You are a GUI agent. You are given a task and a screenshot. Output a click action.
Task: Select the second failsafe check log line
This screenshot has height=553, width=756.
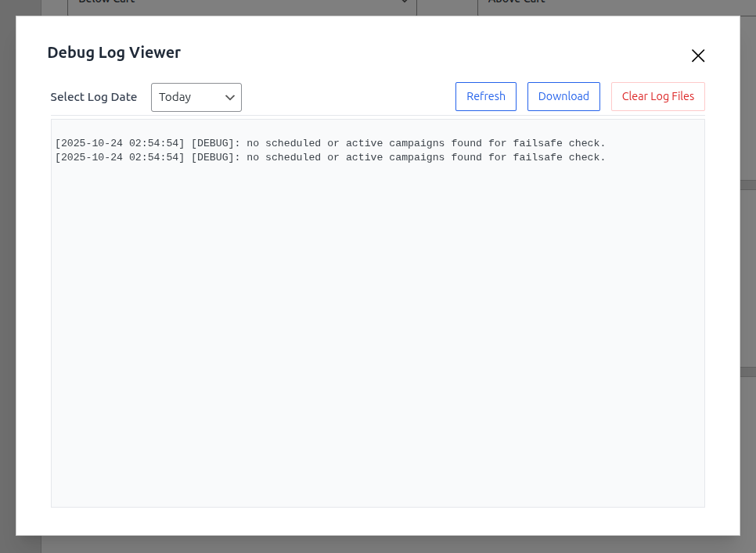pos(331,157)
